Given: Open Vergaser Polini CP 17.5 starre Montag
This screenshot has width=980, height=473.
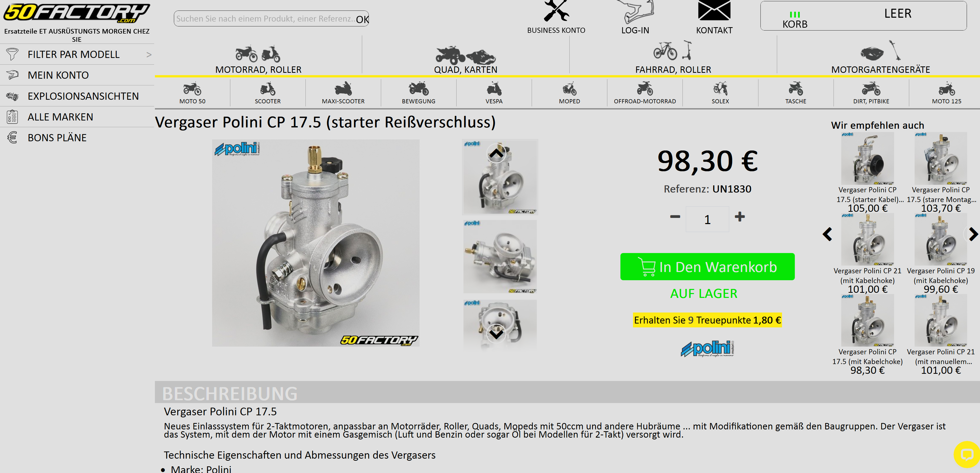Looking at the screenshot, I should coord(941,172).
